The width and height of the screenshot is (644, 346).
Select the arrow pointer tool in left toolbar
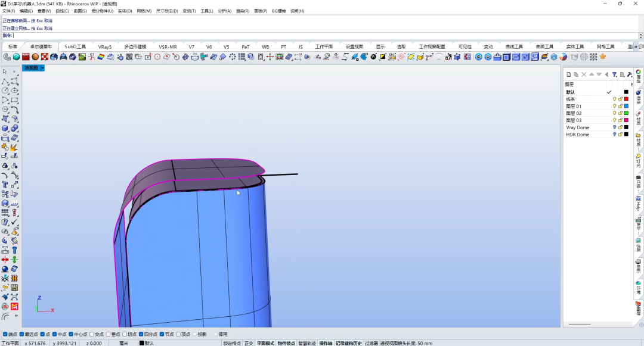5,71
